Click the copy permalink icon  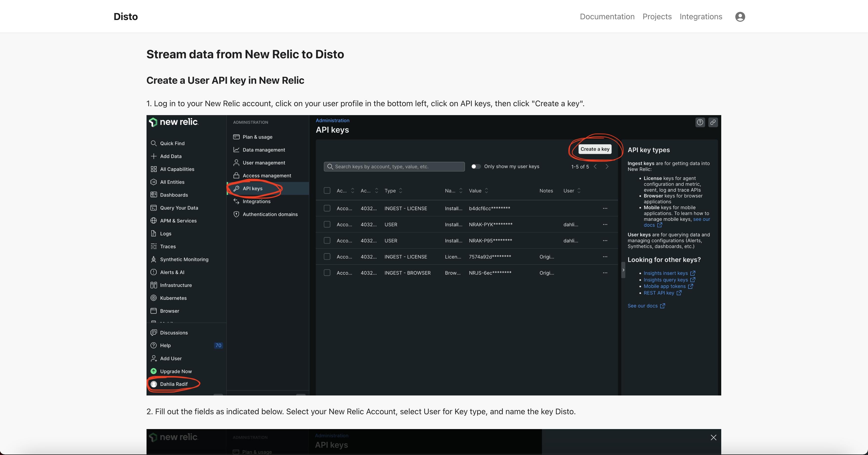pos(713,122)
